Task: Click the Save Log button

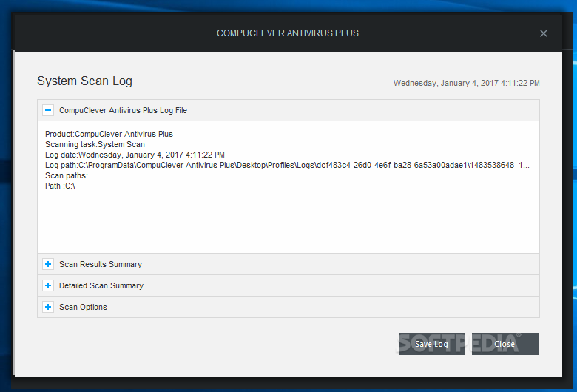Action: coord(432,344)
